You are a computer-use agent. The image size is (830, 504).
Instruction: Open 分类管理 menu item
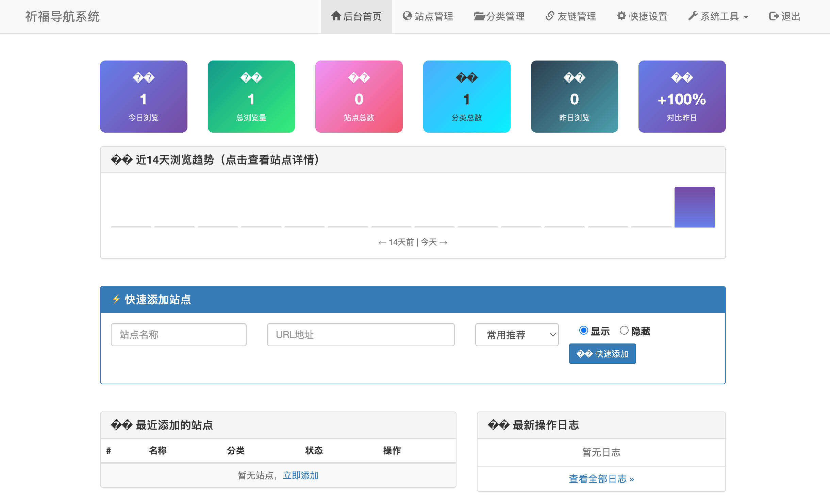coord(499,16)
